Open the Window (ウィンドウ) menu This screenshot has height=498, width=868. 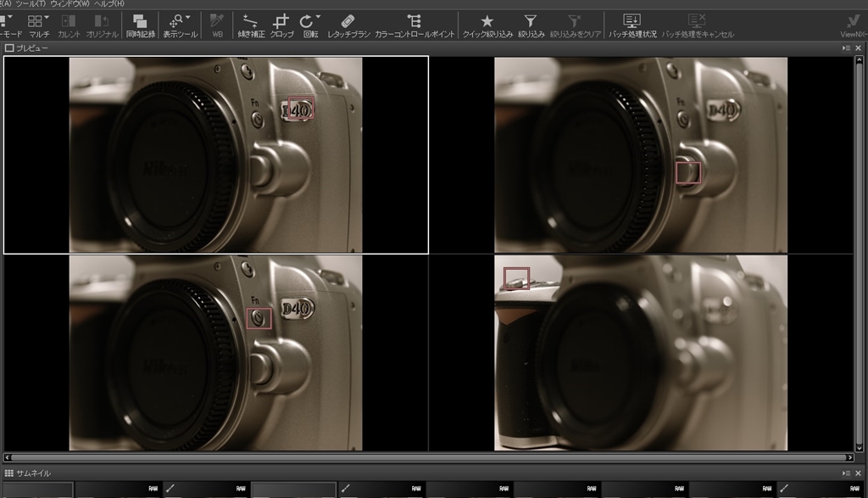tap(70, 4)
